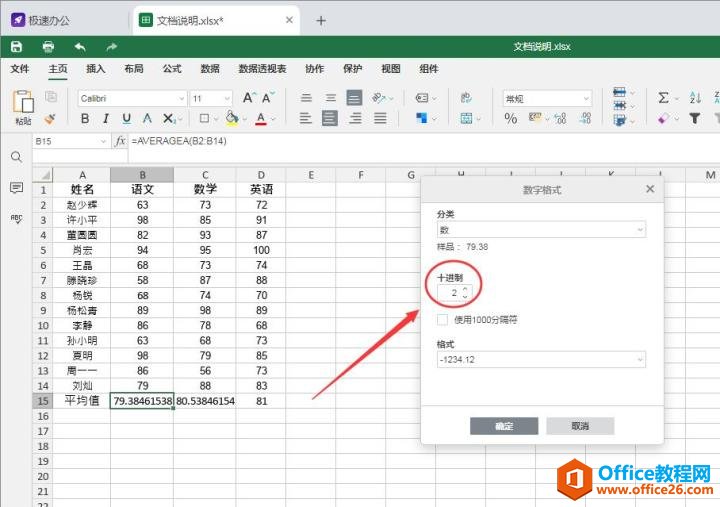Select column C header

tap(205, 175)
